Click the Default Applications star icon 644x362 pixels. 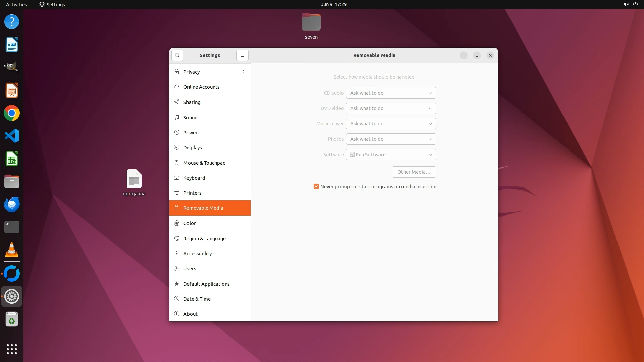point(177,284)
